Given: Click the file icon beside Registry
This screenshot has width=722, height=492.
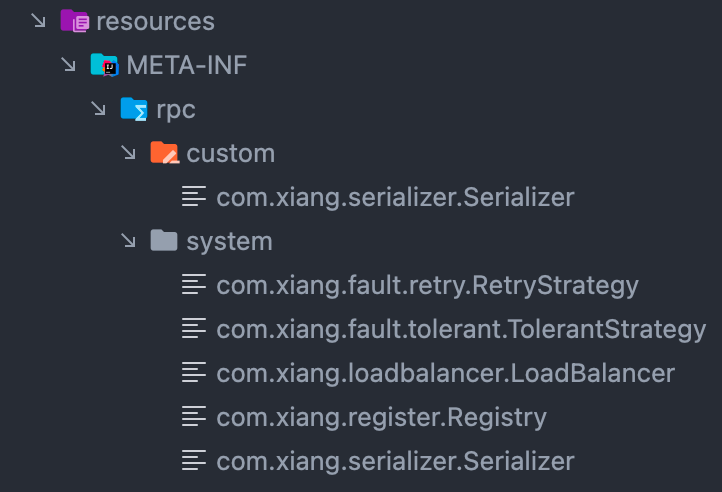Looking at the screenshot, I should point(194,417).
